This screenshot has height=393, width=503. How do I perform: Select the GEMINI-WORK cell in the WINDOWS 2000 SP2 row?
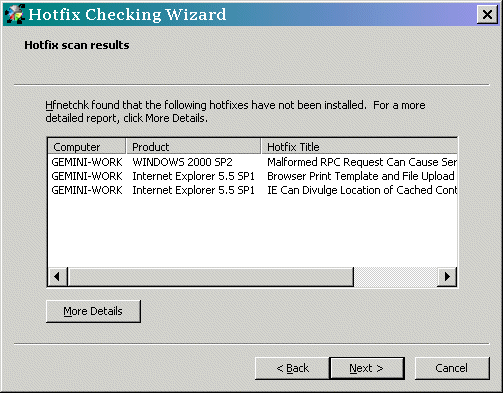(x=87, y=162)
